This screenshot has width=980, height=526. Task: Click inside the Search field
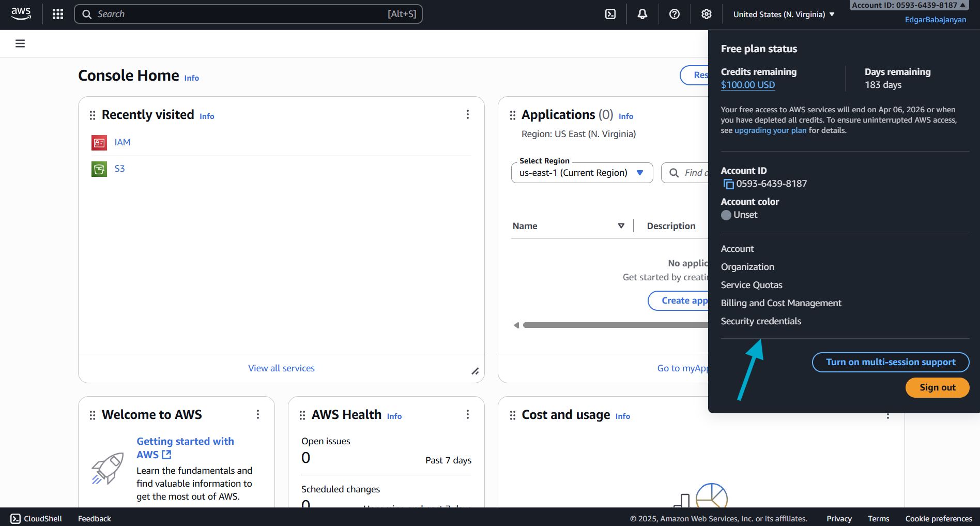click(x=248, y=14)
